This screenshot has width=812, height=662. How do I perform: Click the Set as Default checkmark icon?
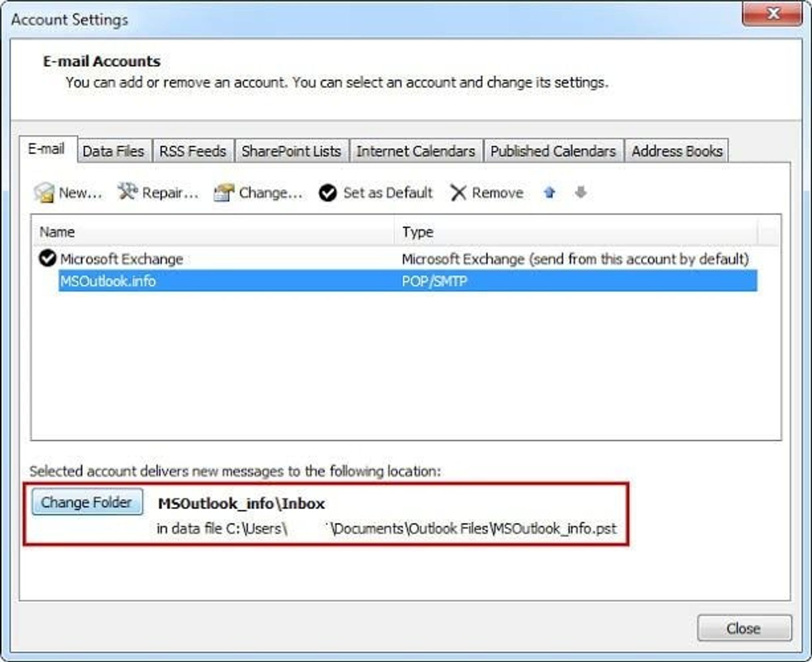coord(328,193)
